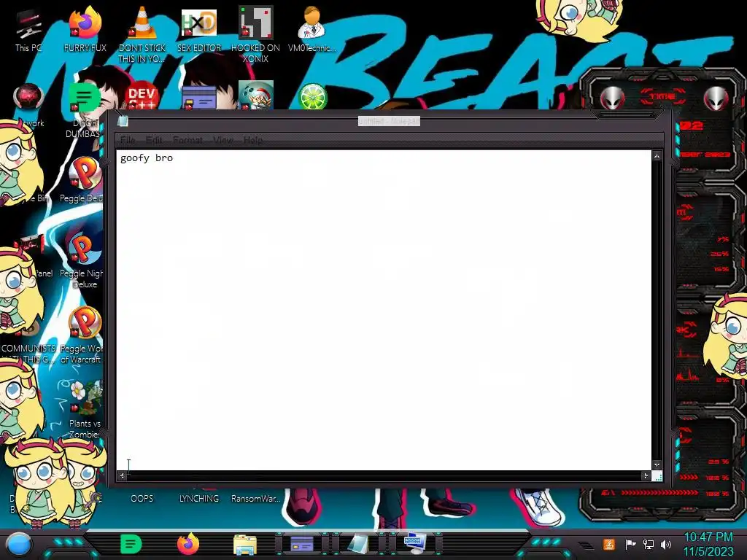The width and height of the screenshot is (747, 560).
Task: Select the HxD SEX EDITOR desktop icon
Action: tap(199, 29)
